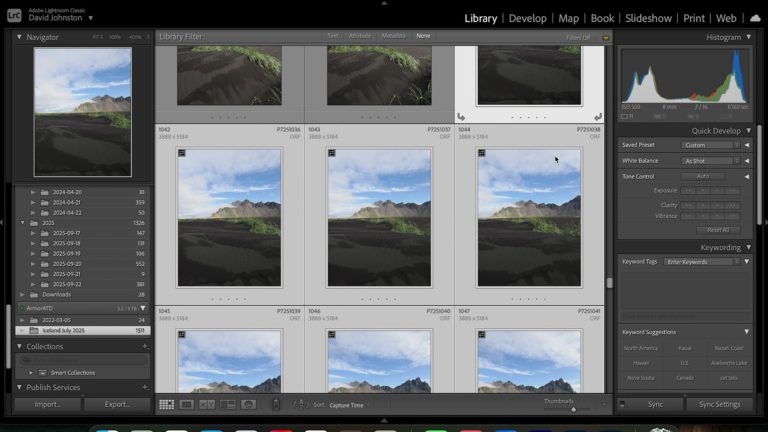Select the Painter spray can tool
The image size is (768, 432).
pos(277,404)
